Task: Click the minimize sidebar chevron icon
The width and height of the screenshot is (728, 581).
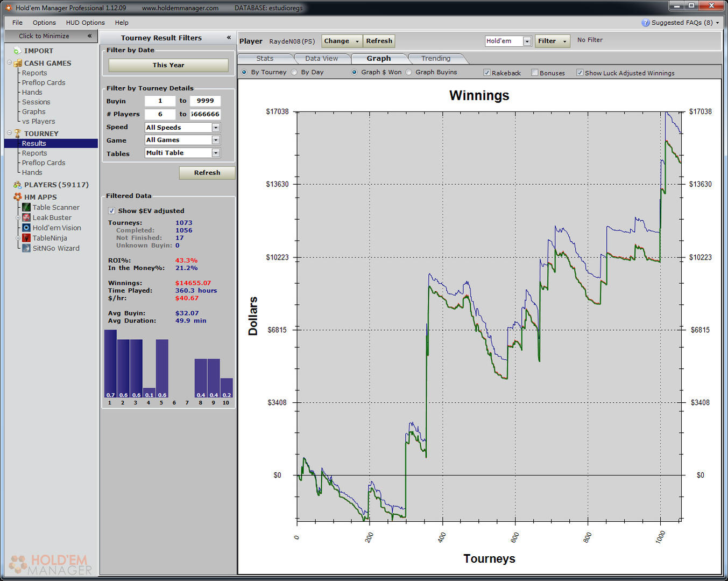Action: (x=89, y=36)
